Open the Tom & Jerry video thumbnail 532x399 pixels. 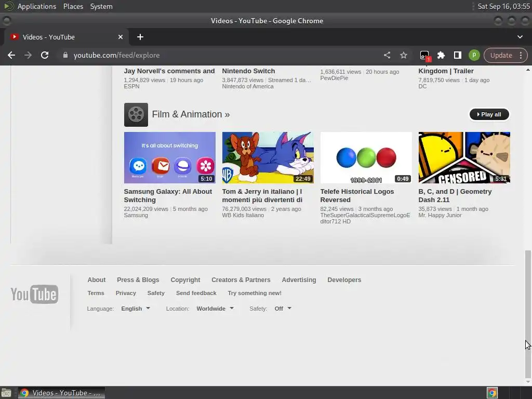point(268,157)
